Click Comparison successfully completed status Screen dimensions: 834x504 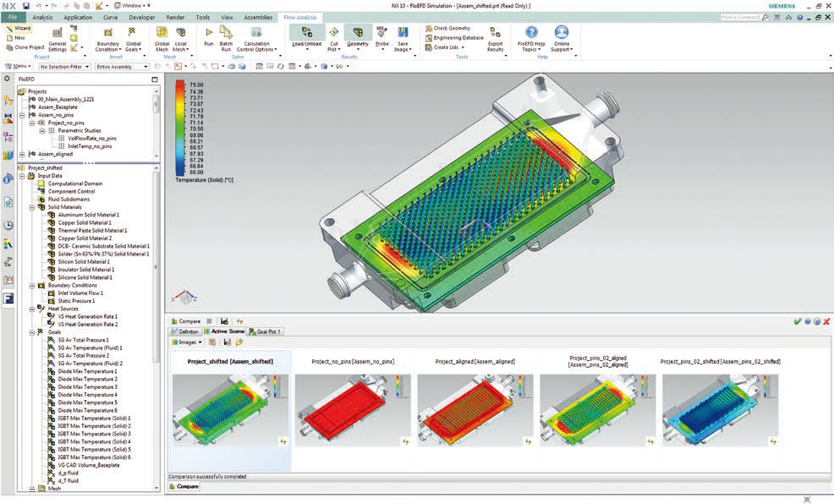coord(207,477)
